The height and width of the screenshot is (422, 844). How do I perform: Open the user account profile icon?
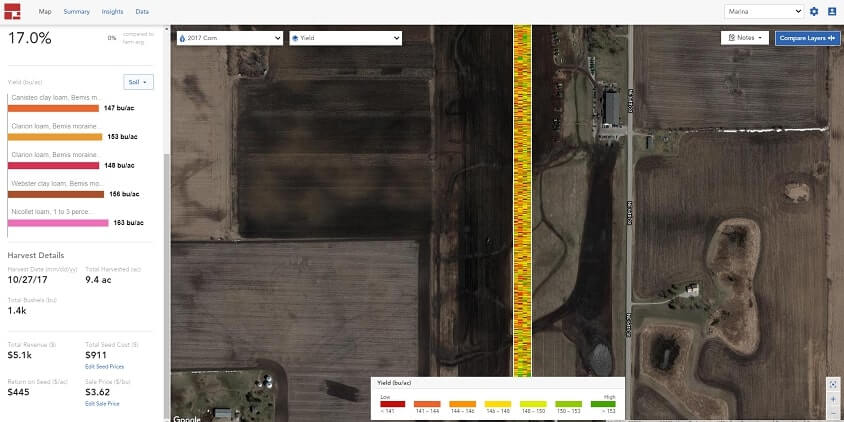point(832,11)
